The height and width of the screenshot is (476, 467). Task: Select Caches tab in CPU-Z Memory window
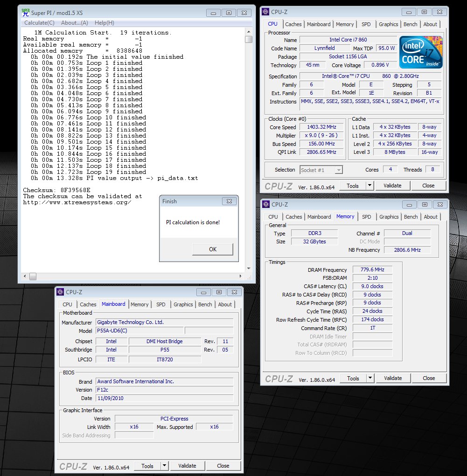click(293, 217)
